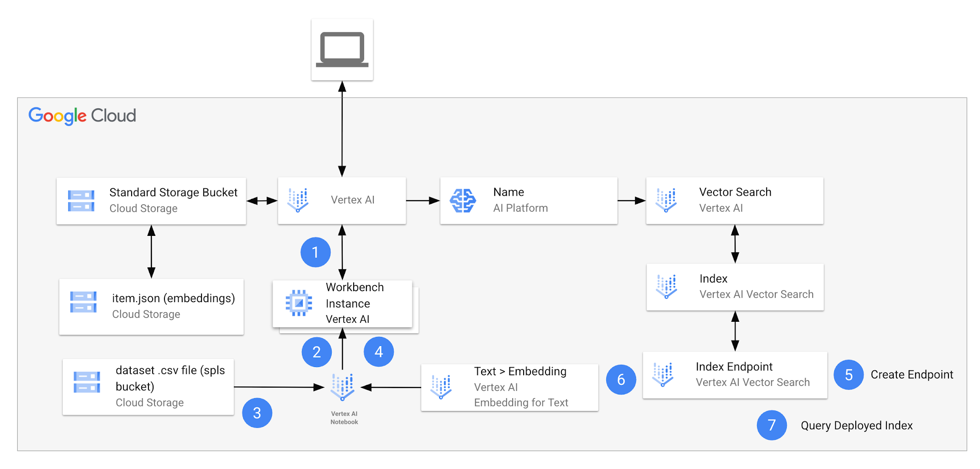Click 'Vertex AI' under Vector Search
Screen dimensions: 980x469
click(721, 208)
